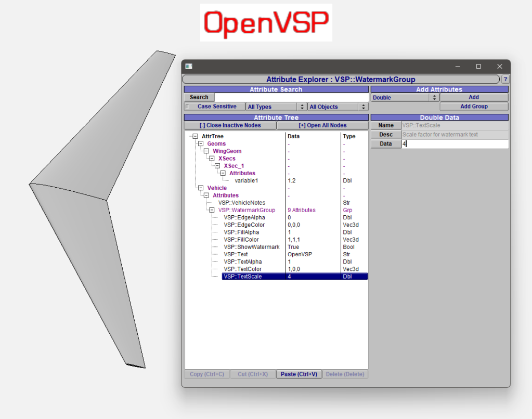Click the Paste (Ctrl+V) button
The image size is (532, 419).
299,374
